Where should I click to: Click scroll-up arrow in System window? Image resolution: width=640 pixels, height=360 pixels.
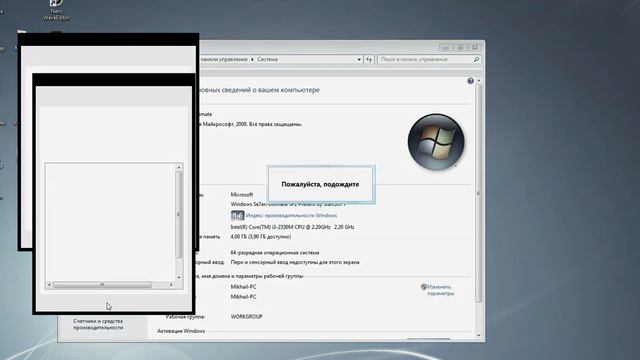(x=479, y=81)
